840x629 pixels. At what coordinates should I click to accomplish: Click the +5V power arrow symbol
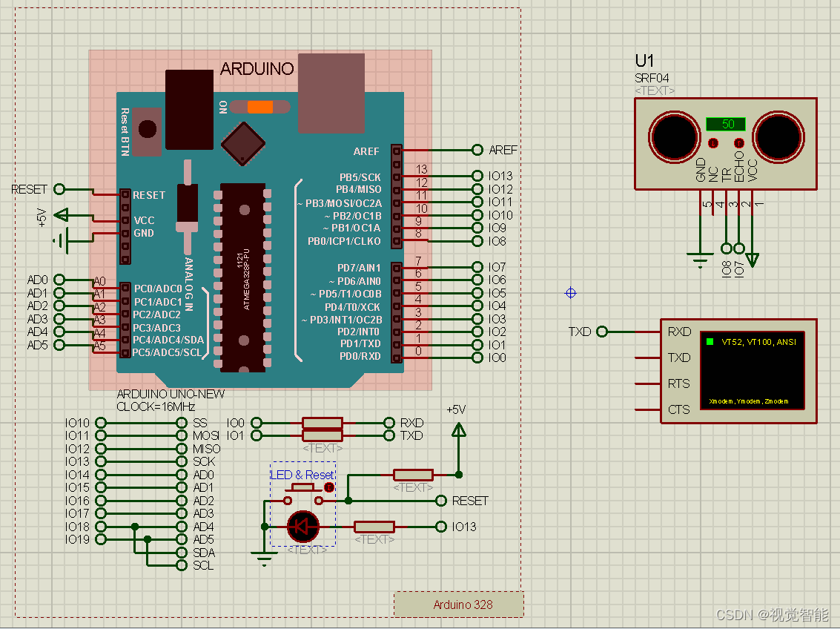tap(458, 429)
